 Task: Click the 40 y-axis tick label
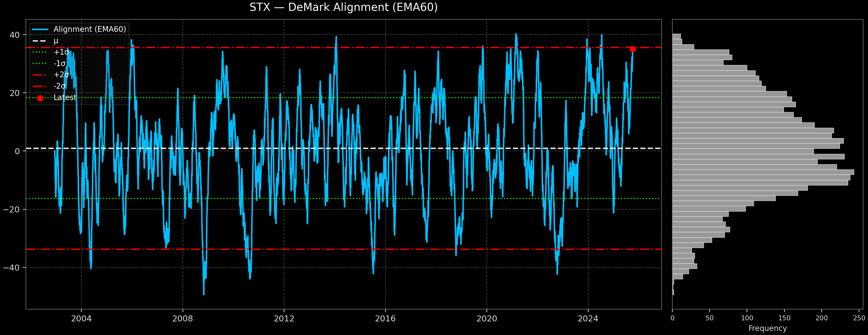tap(14, 35)
